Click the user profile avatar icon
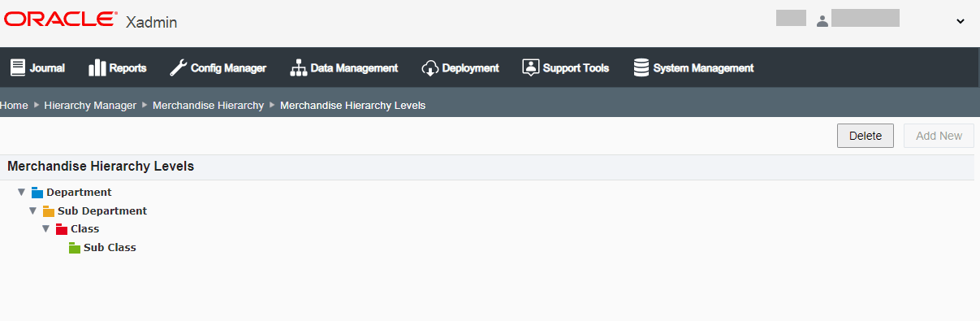 822,21
